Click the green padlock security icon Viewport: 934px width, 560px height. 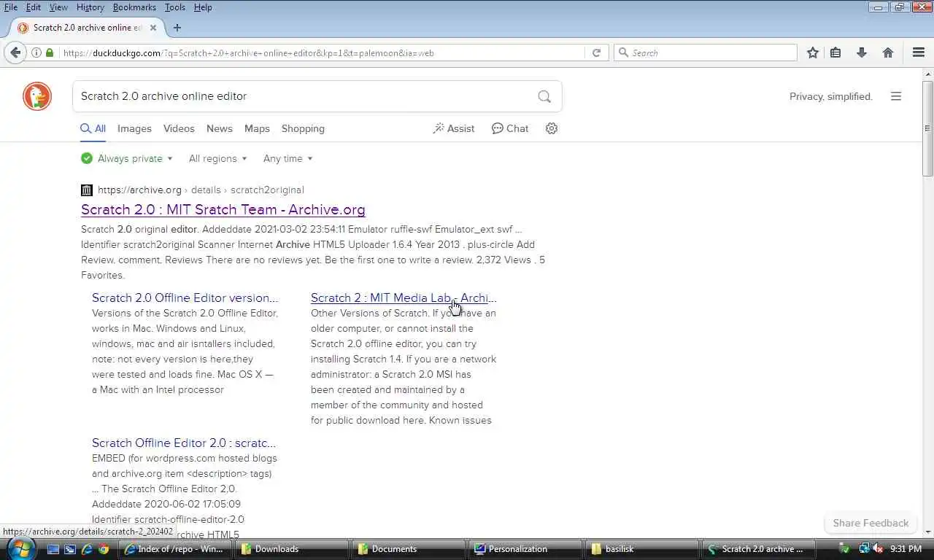click(x=50, y=52)
